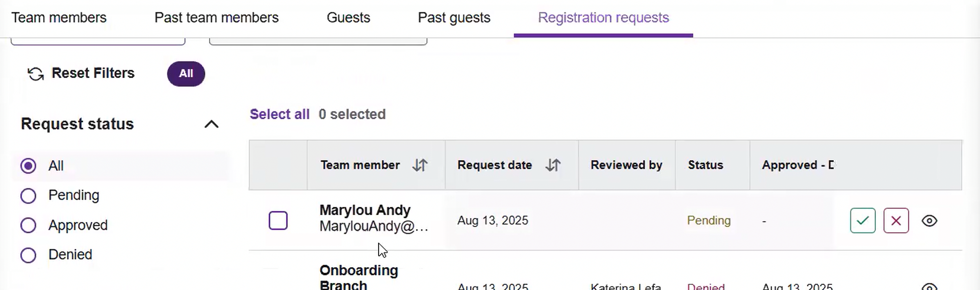Open Marylou Andy team member name
The width and height of the screenshot is (980, 290).
click(365, 210)
